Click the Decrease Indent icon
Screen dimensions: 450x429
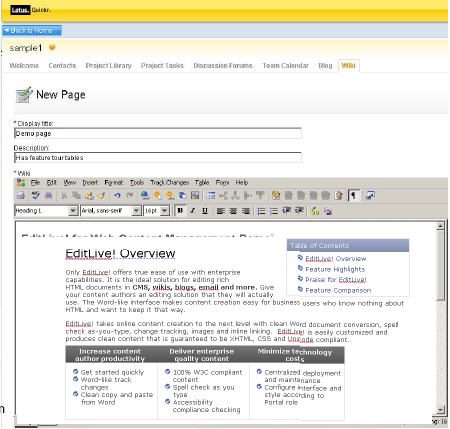pyautogui.click(x=286, y=211)
